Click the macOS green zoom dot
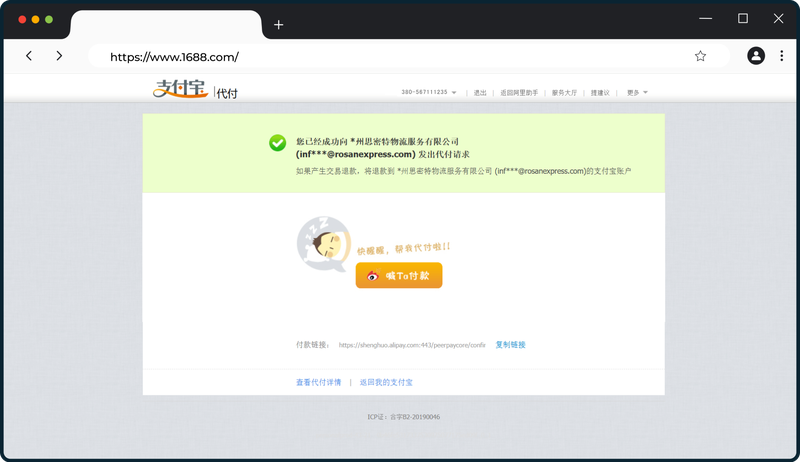The image size is (800, 462). 49,19
